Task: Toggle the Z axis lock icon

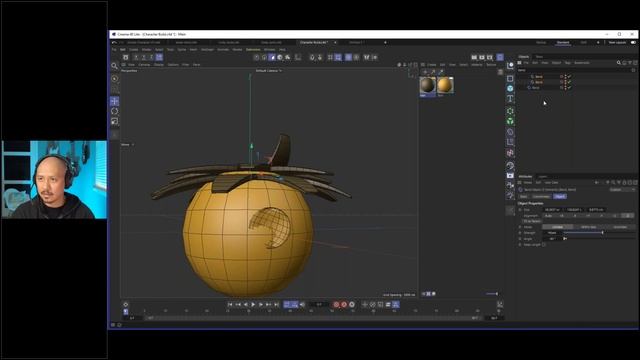Action: 151,58
